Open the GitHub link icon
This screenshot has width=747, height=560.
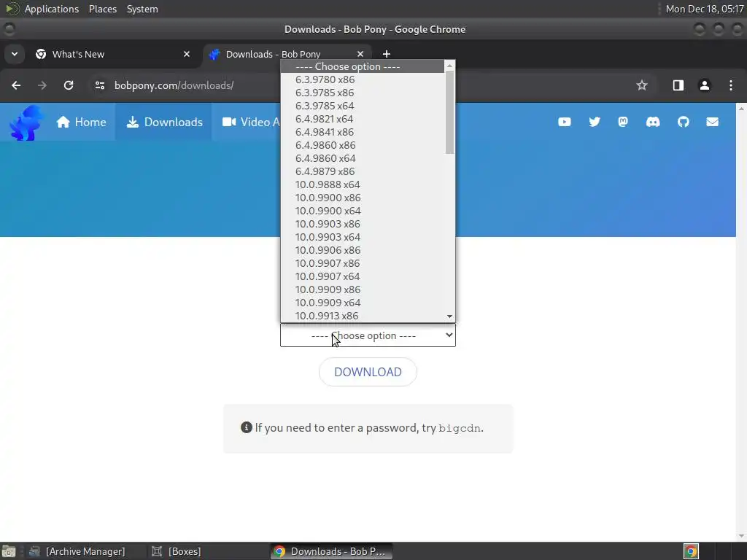(683, 122)
